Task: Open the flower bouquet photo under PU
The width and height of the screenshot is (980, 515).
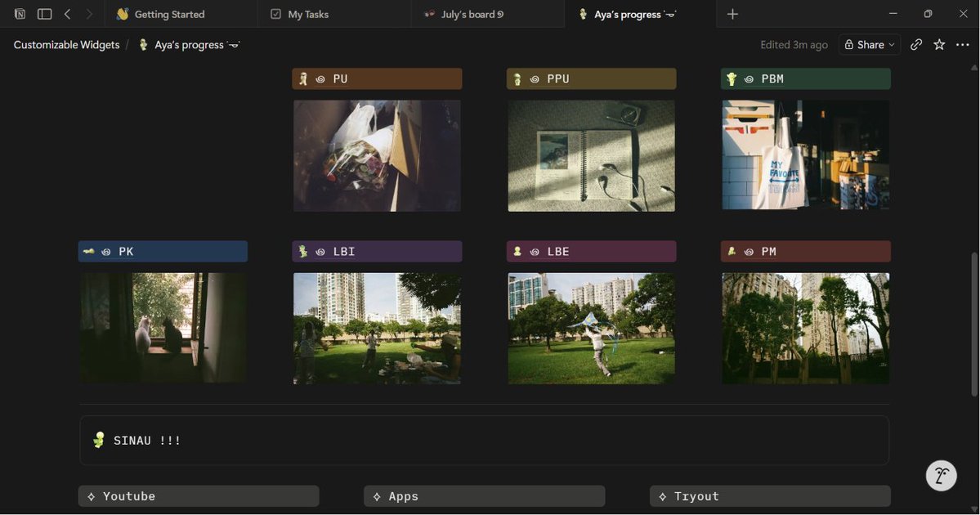Action: tap(377, 155)
